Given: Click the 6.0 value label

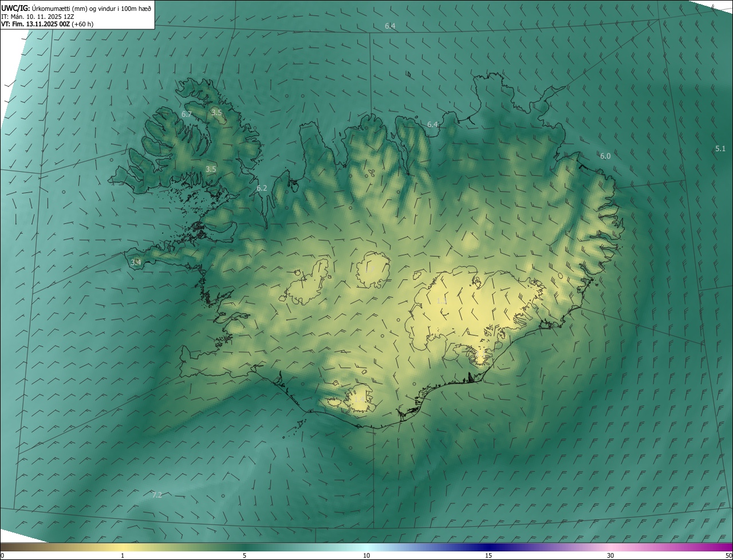Looking at the screenshot, I should click(x=605, y=156).
